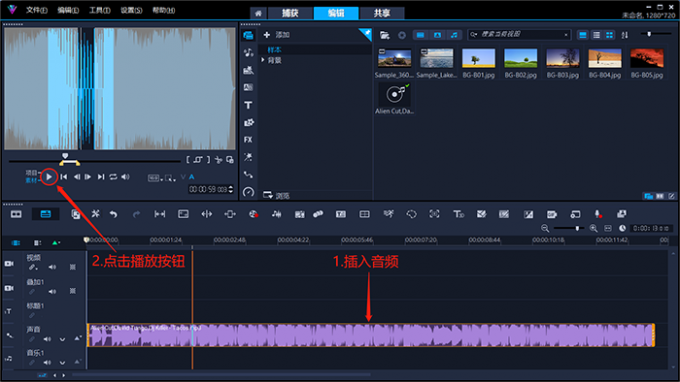Switch to the 捕获 workspace tab
Viewport: 680px width, 382px height.
[290, 13]
